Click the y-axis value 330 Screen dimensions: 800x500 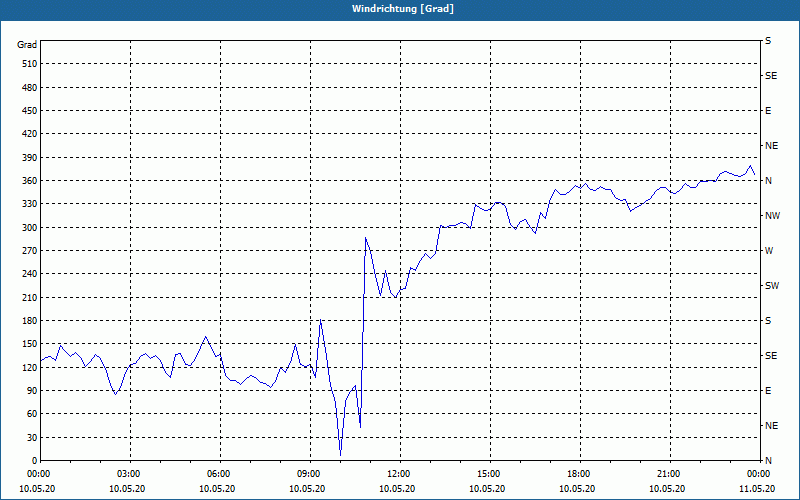30,204
